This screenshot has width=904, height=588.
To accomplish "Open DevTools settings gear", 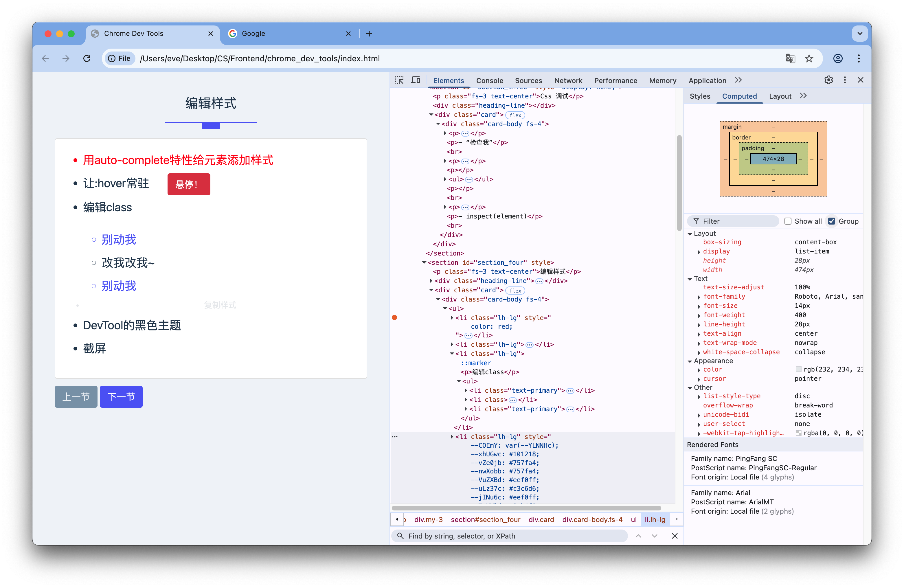I will (828, 80).
